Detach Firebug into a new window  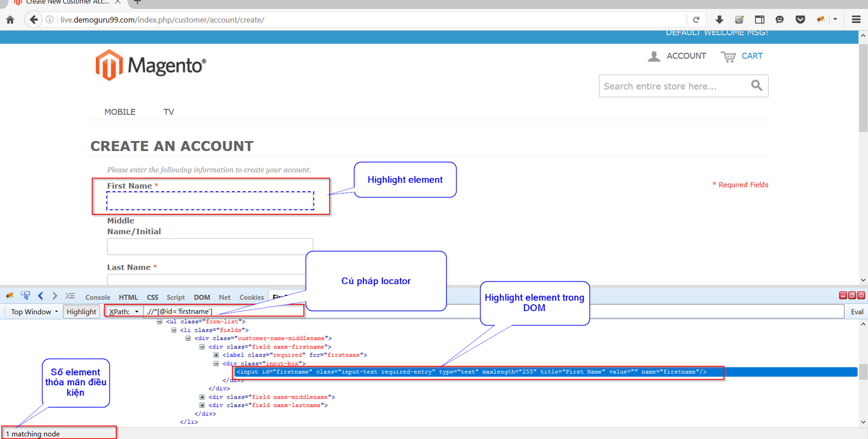pyautogui.click(x=852, y=295)
